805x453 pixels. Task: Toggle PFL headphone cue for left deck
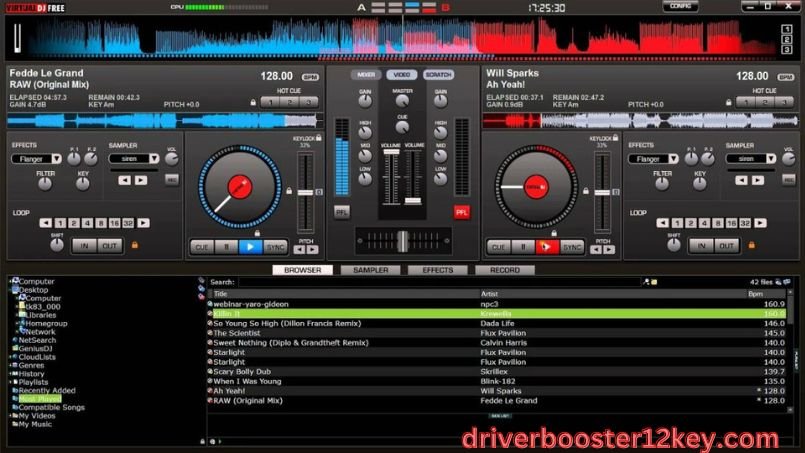pyautogui.click(x=341, y=212)
